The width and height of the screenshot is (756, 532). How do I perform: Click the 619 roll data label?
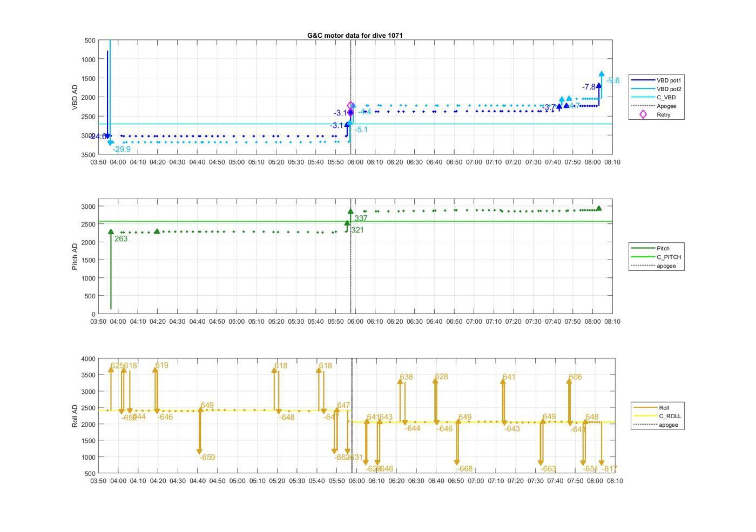(161, 365)
